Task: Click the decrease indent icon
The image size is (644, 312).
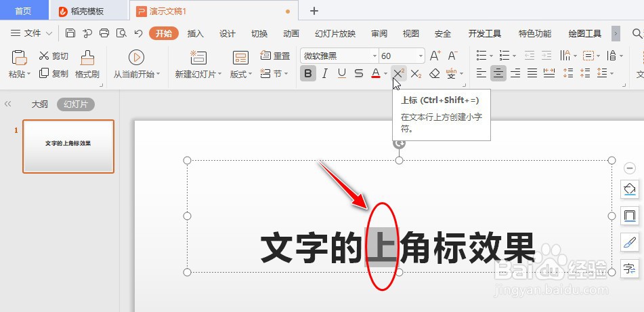Action: (530, 56)
